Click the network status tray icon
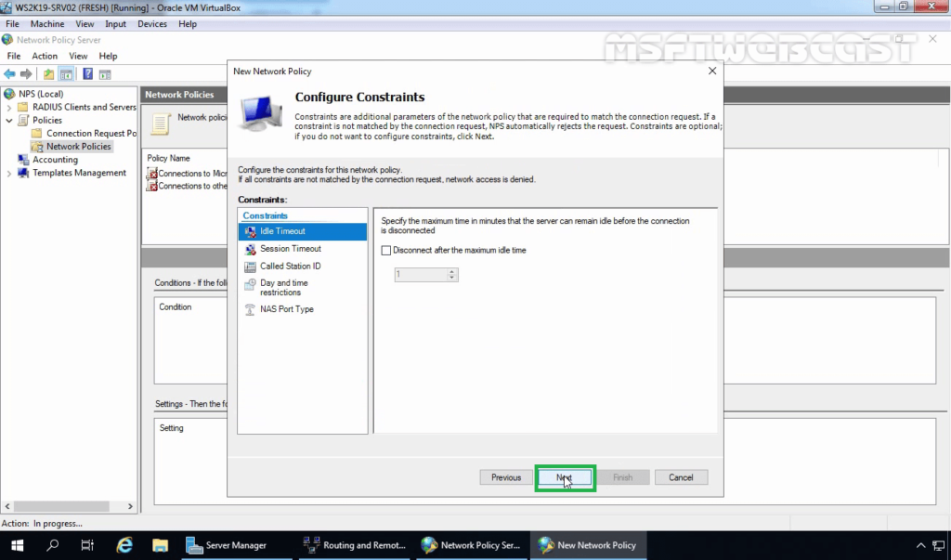The height and width of the screenshot is (560, 951). click(x=939, y=545)
